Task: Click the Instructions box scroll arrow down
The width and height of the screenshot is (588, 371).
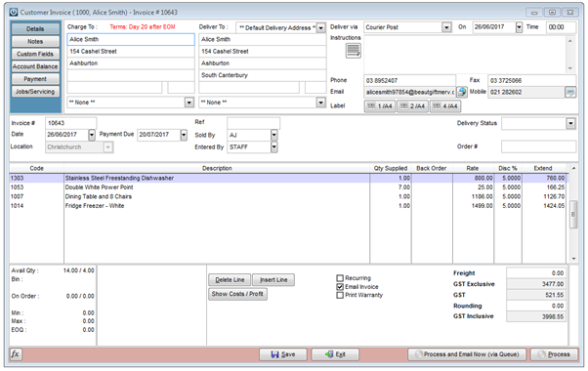Action: [x=570, y=68]
